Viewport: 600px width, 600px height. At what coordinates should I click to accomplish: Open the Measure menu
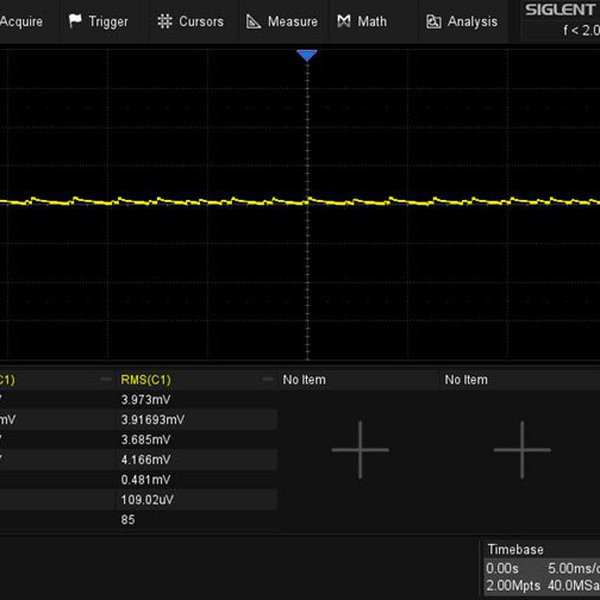coord(282,21)
